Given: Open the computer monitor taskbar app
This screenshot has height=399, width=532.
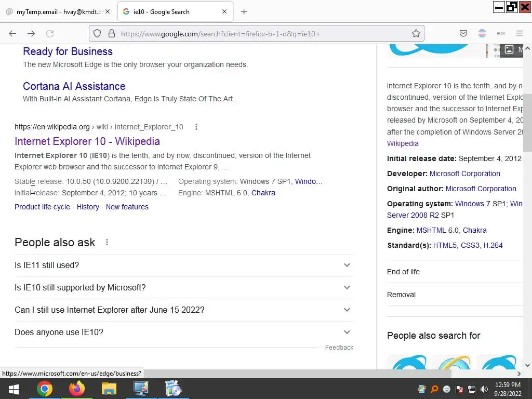Looking at the screenshot, I should (141, 389).
